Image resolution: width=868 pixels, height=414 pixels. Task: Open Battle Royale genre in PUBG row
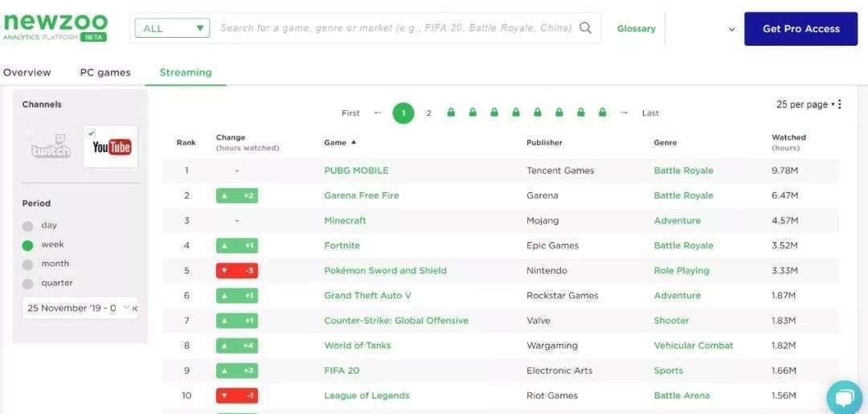point(684,170)
